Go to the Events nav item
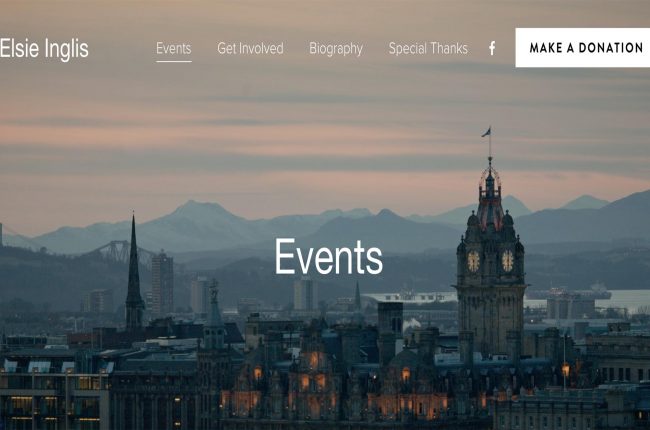 174,49
